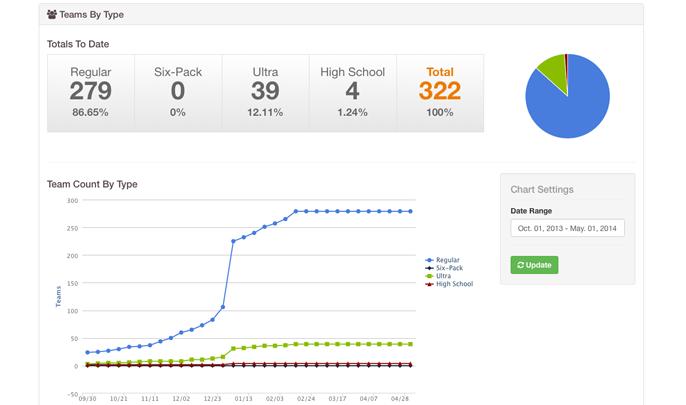
Task: Open the Ultra totals tile showing 39
Action: click(x=265, y=93)
